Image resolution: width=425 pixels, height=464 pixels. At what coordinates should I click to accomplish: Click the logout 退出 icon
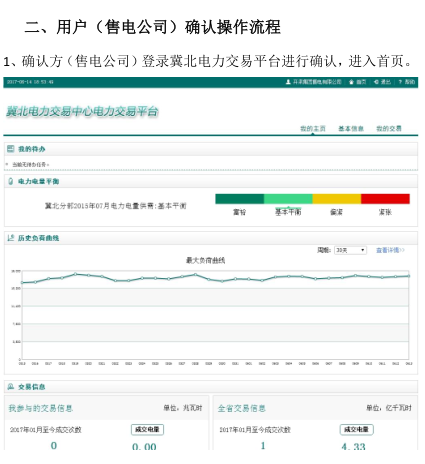(376, 82)
